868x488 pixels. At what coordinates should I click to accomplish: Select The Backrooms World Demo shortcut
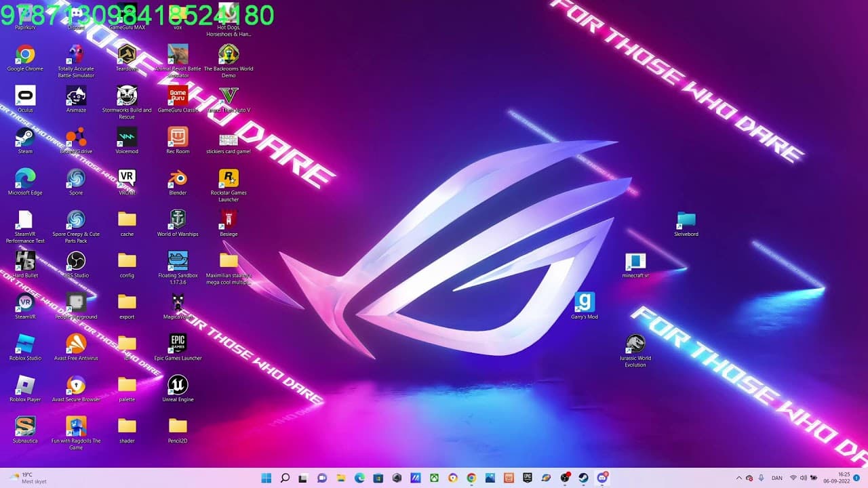(229, 61)
